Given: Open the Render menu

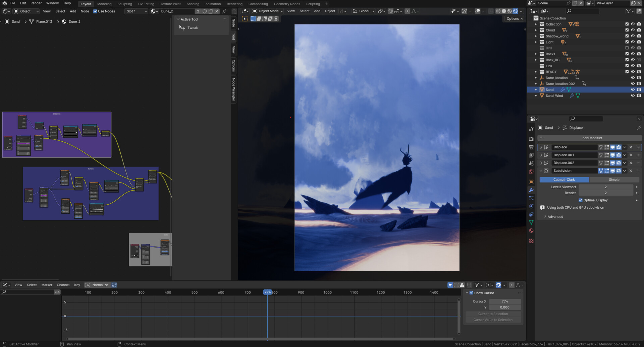Looking at the screenshot, I should [36, 3].
